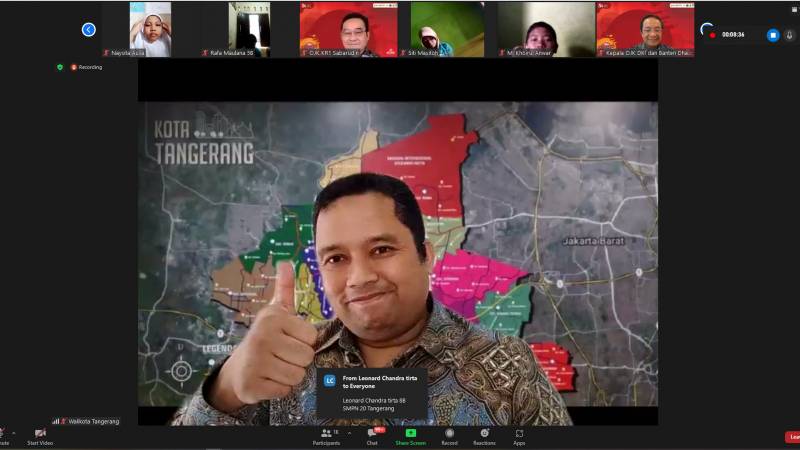
Task: Toggle the Mute microphone button
Action: point(3,435)
